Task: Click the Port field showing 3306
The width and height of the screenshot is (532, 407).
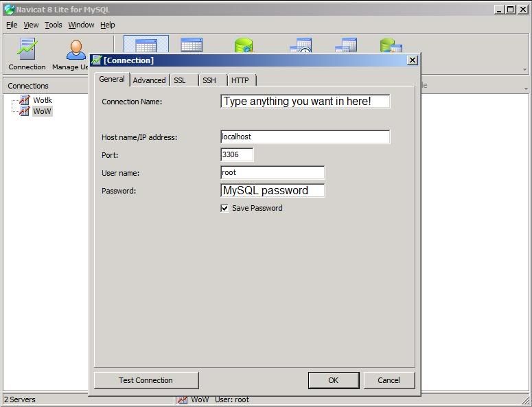Action: coord(237,154)
